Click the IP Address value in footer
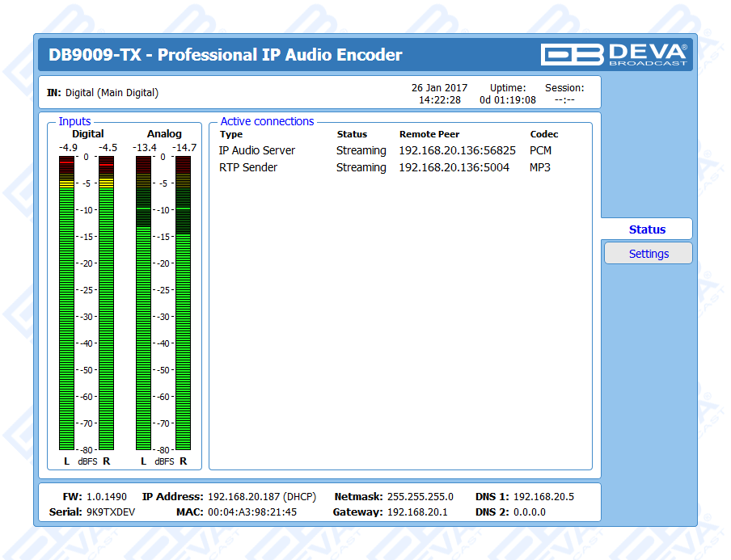 pyautogui.click(x=261, y=496)
